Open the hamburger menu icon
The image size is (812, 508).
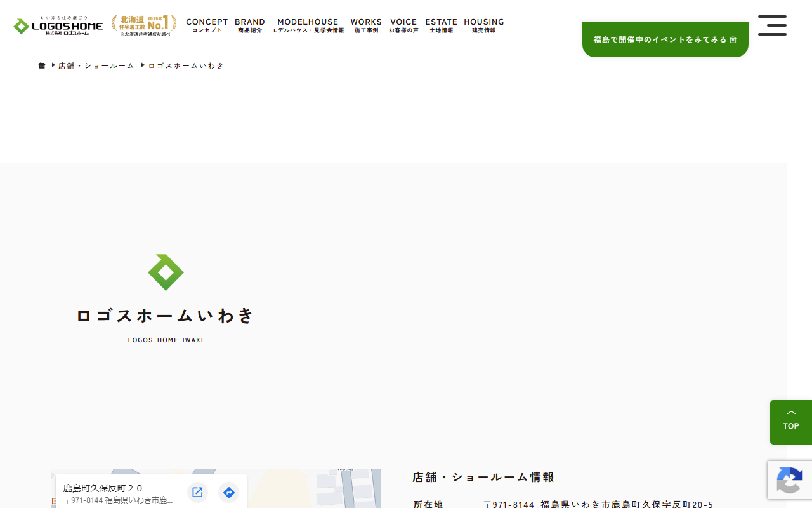(772, 25)
